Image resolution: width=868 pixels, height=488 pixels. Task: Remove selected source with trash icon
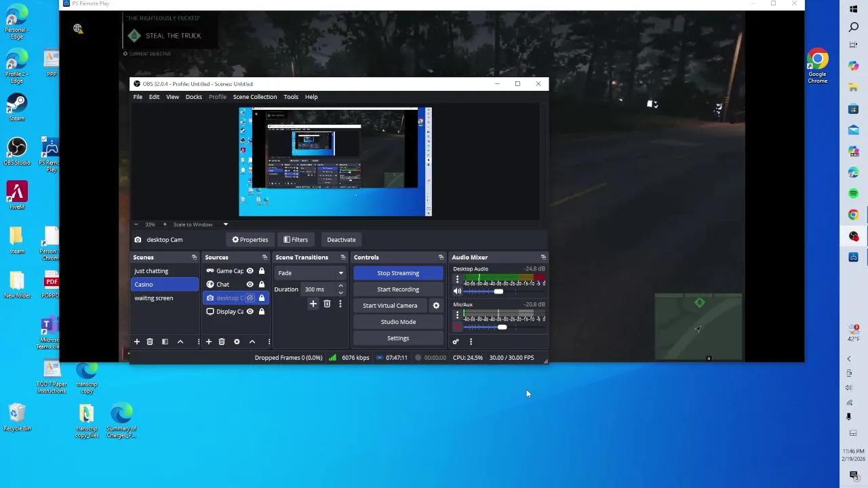(x=222, y=342)
